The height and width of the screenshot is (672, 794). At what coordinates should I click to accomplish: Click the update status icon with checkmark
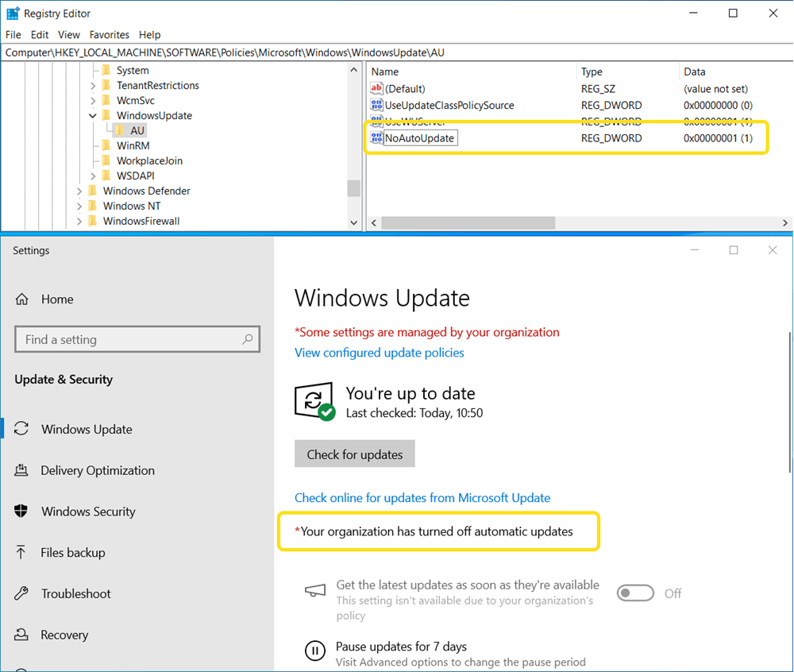(x=315, y=401)
